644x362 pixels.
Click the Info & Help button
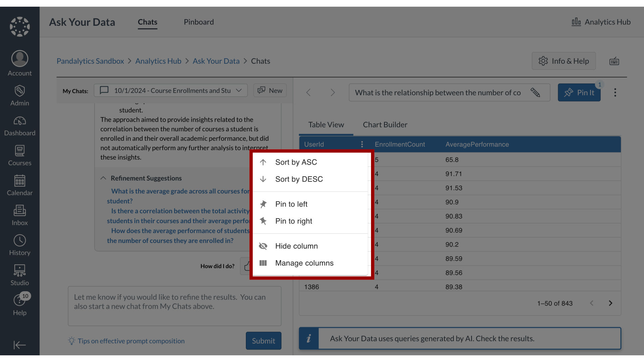click(564, 61)
